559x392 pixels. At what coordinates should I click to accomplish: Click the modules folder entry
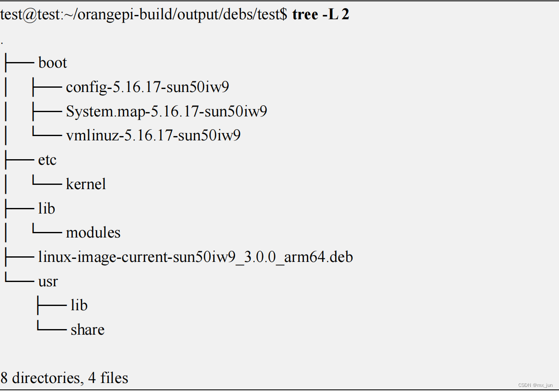point(93,232)
